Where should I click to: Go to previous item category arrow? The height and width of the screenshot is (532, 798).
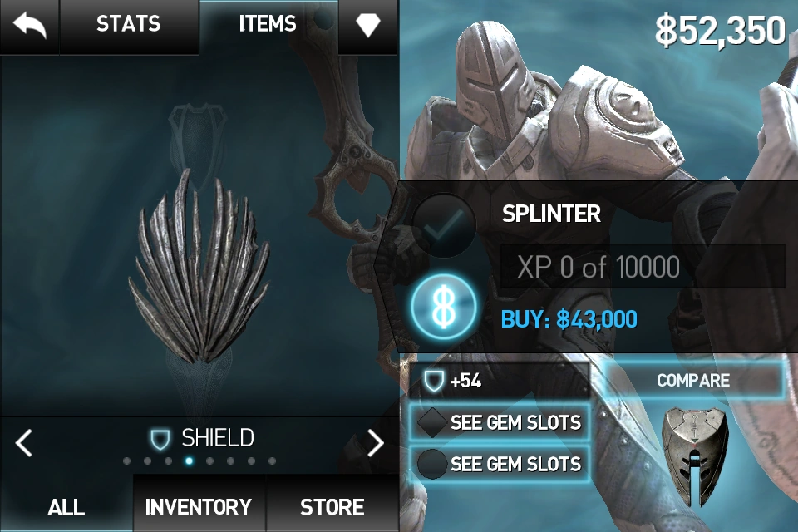(24, 442)
